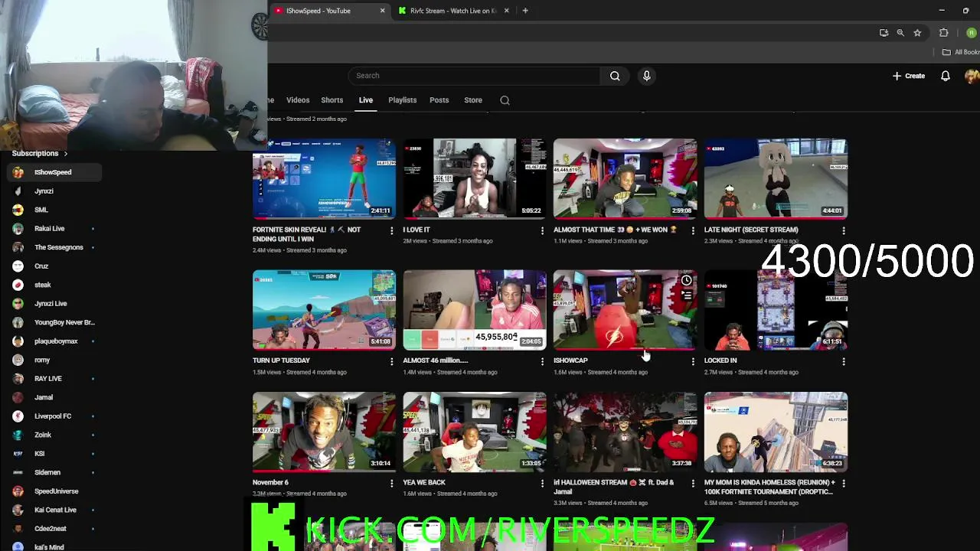Play LOCKED IN video thumbnail

point(776,310)
